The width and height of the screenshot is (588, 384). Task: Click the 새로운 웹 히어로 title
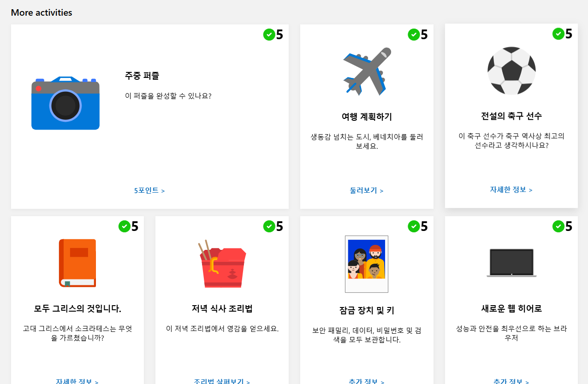pyautogui.click(x=511, y=308)
